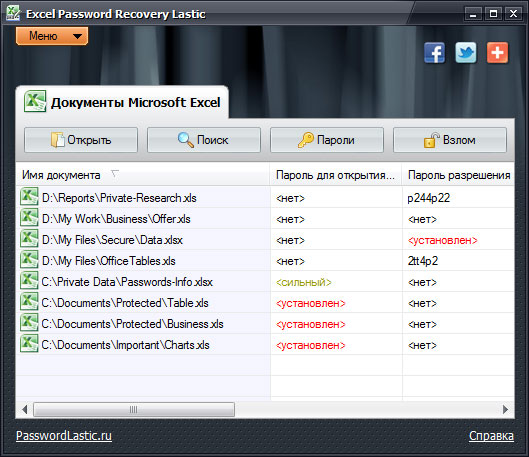Click the Excel icon beside Charts.xls
The image size is (529, 457).
click(x=29, y=344)
